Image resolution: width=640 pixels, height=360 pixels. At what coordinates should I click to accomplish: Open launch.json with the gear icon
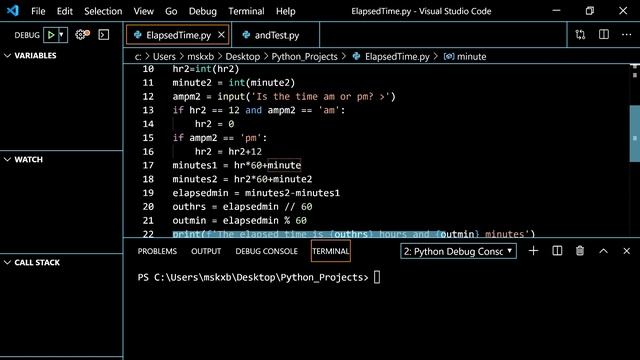click(82, 35)
